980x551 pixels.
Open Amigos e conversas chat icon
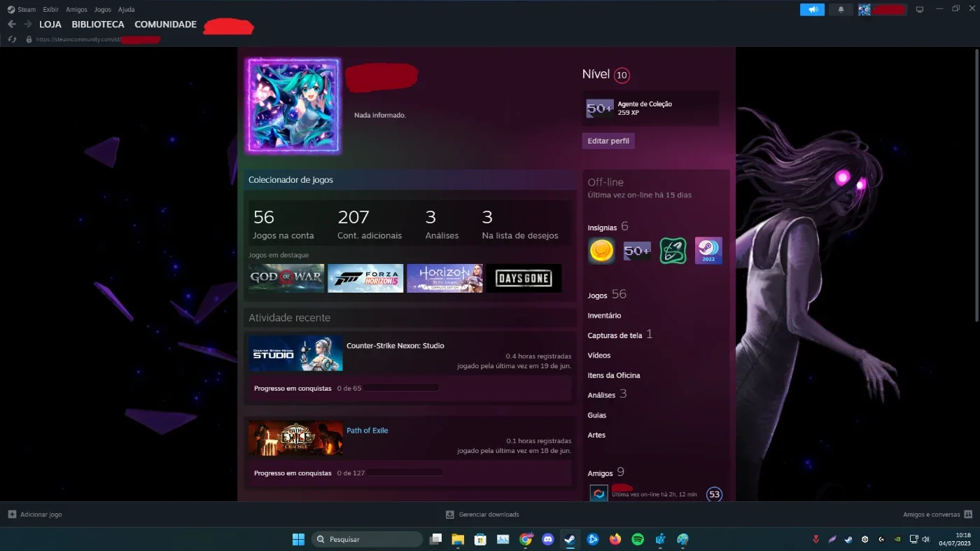(x=968, y=514)
